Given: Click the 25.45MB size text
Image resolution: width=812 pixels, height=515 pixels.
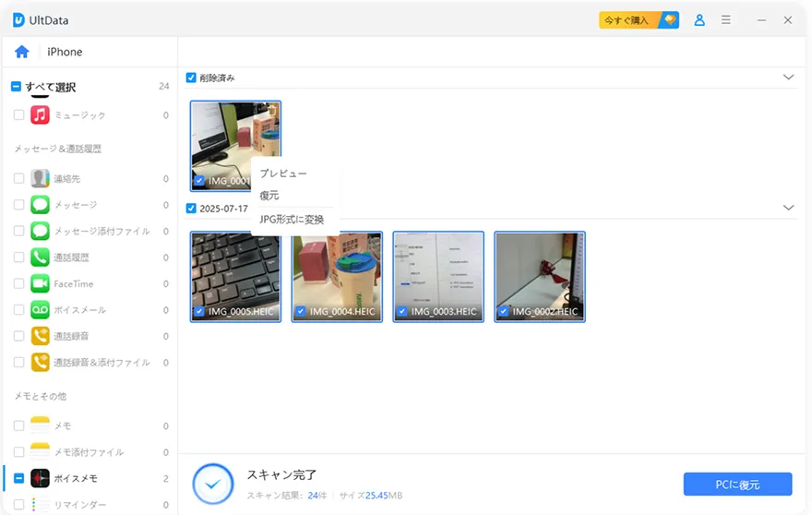Looking at the screenshot, I should pos(384,496).
